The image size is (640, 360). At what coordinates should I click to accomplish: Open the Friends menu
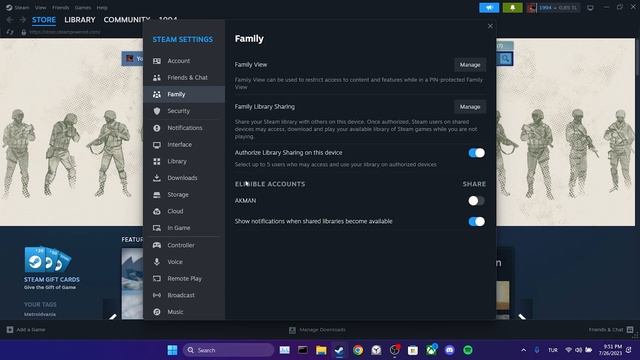[x=60, y=7]
